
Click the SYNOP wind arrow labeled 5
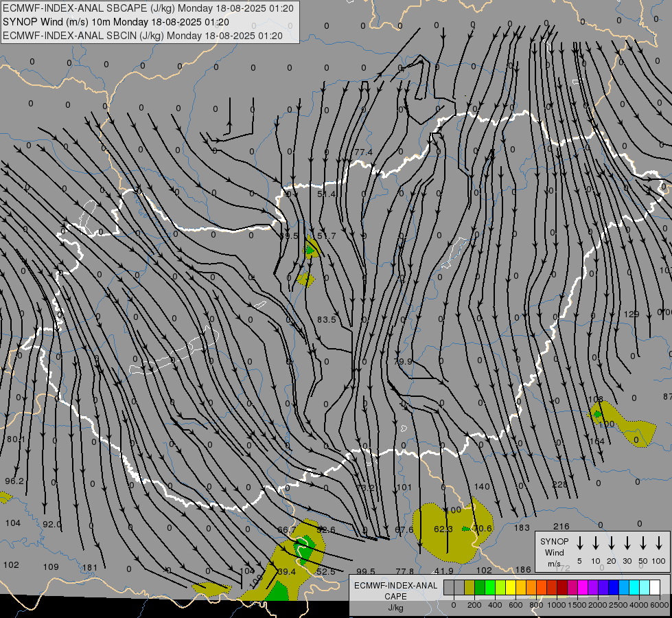click(579, 543)
